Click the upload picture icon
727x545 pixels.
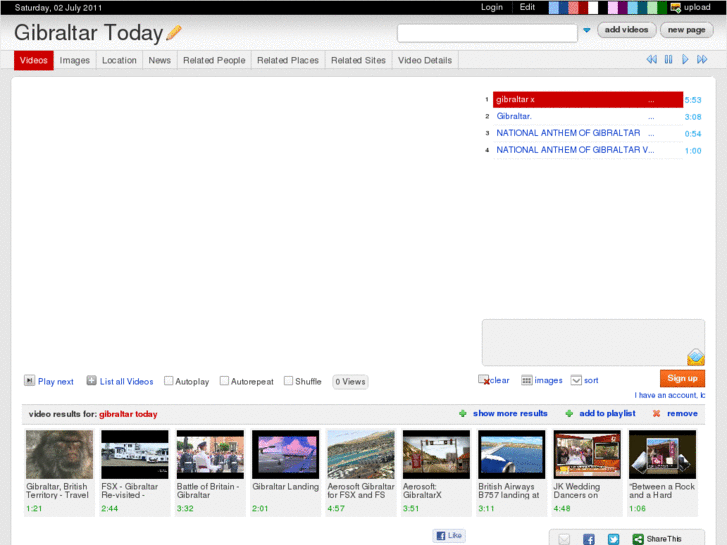point(676,7)
